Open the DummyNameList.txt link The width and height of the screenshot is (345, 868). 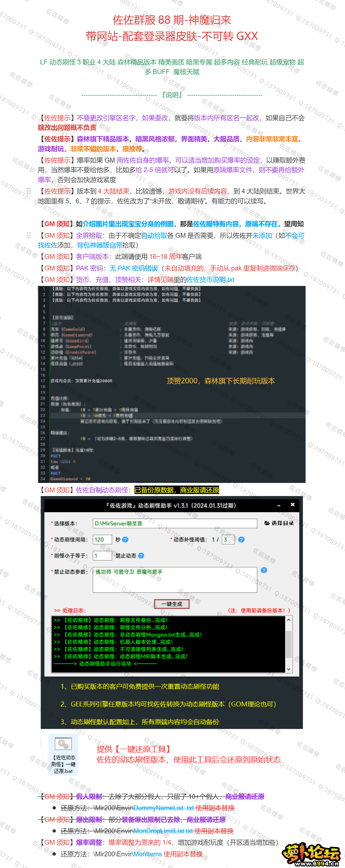(x=164, y=808)
